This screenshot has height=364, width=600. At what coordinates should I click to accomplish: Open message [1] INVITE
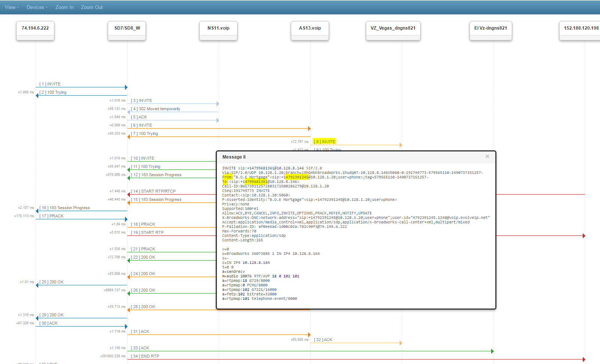(x=50, y=84)
